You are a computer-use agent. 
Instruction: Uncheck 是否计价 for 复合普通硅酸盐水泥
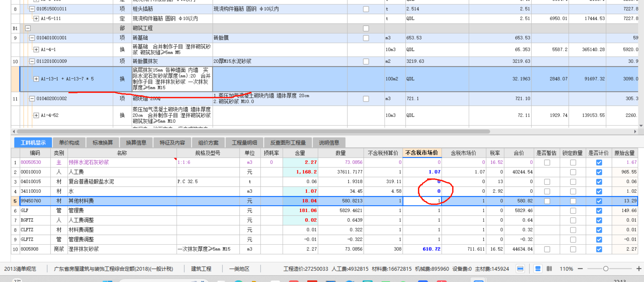coord(599,182)
